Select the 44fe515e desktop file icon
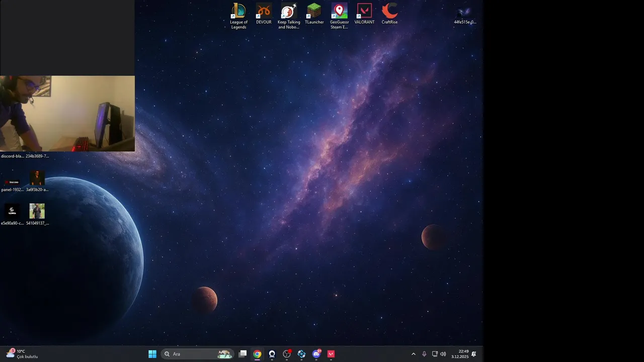This screenshot has width=644, height=362. (464, 14)
